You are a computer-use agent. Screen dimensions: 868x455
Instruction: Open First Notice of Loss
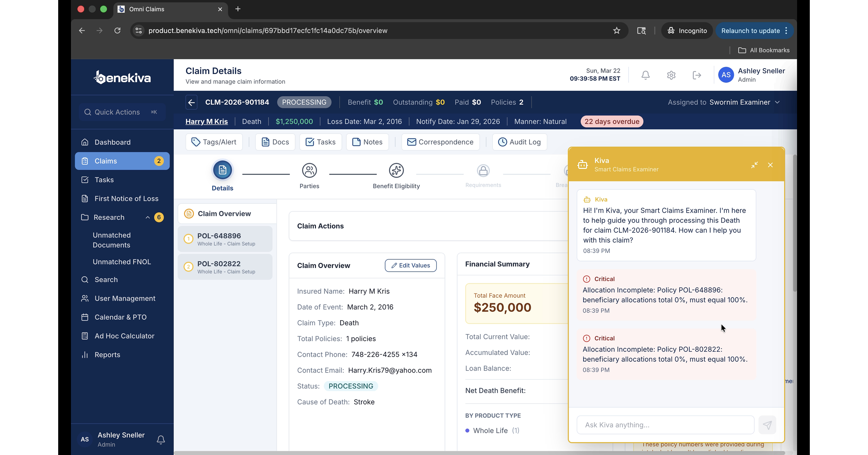click(x=122, y=199)
